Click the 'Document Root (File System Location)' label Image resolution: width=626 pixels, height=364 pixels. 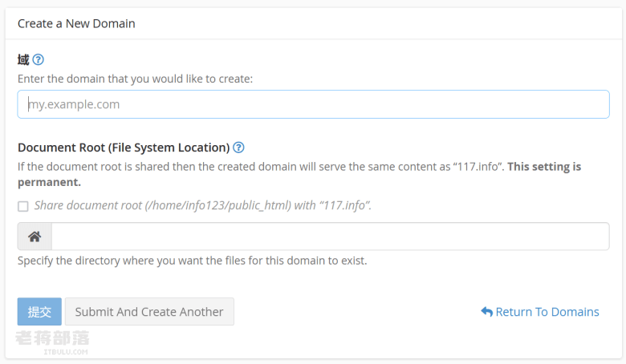pyautogui.click(x=124, y=148)
